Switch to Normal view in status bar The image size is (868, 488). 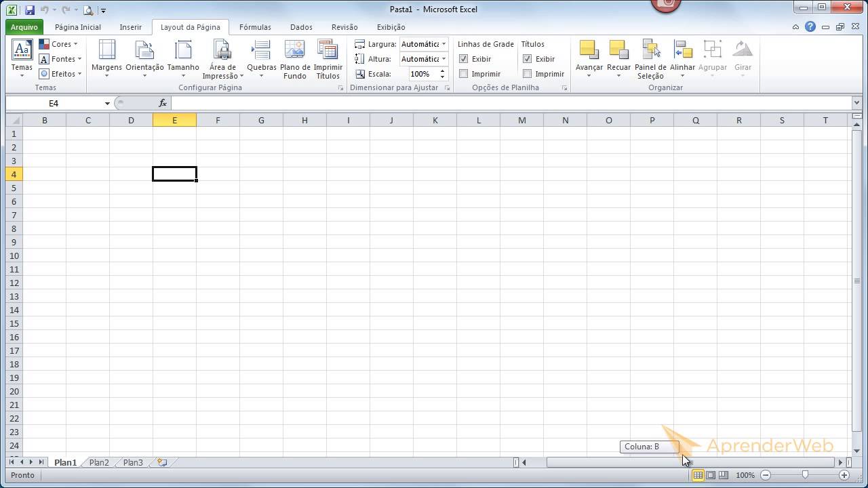(x=698, y=475)
